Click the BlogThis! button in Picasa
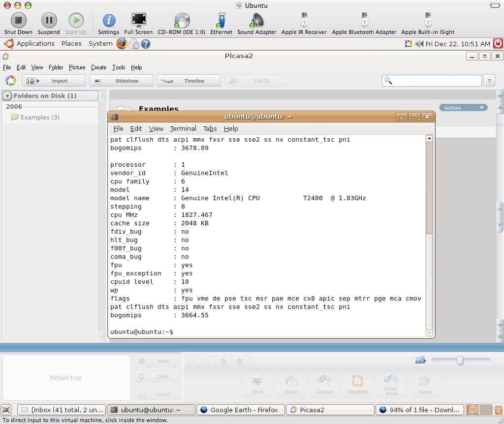This screenshot has height=424, width=504. [x=358, y=385]
